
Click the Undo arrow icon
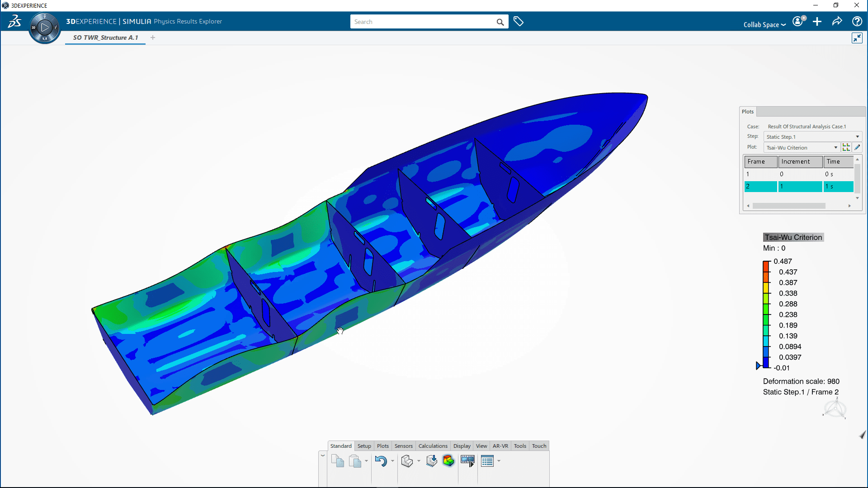(x=381, y=461)
